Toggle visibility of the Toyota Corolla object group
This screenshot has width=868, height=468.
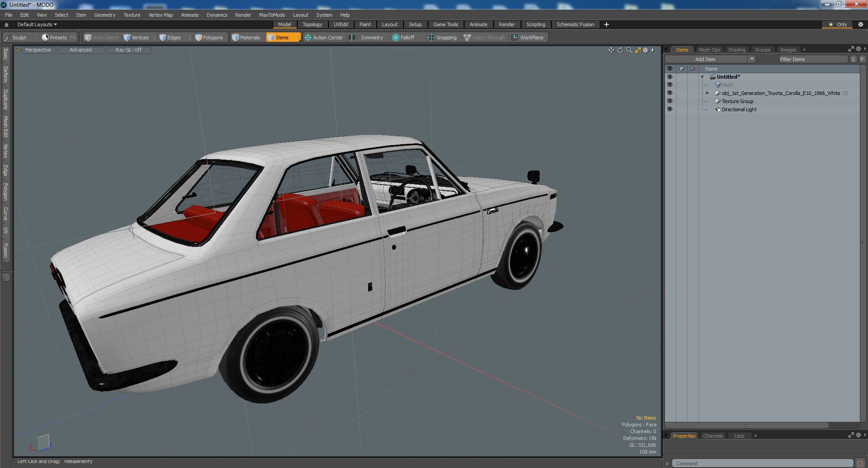click(x=669, y=93)
